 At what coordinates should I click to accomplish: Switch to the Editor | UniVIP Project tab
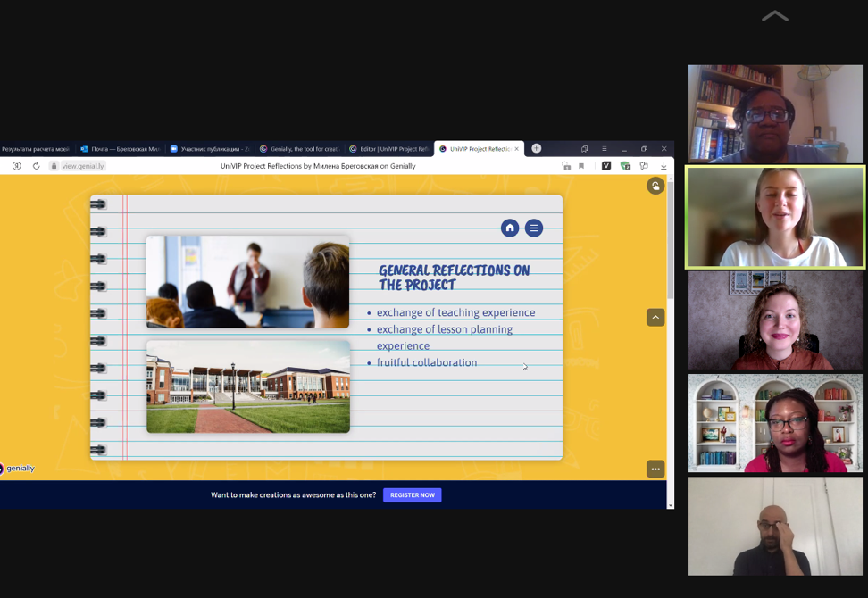[x=388, y=149]
